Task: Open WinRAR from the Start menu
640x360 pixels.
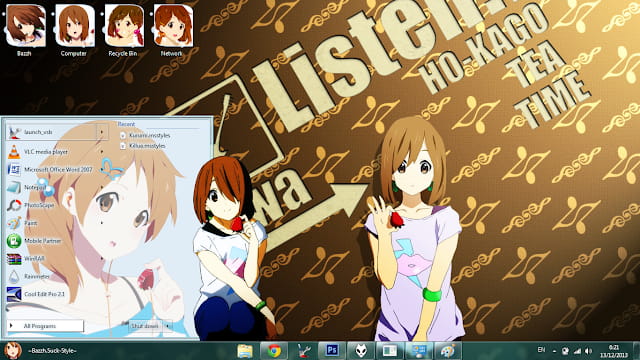Action: 56,259
